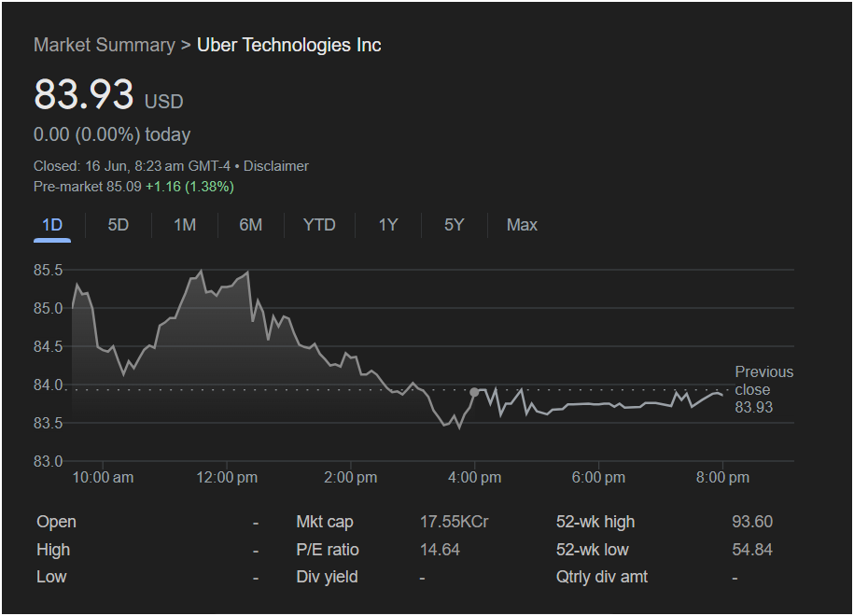854x616 pixels.
Task: Click the 8:00 pm axis label
Action: pyautogui.click(x=722, y=478)
